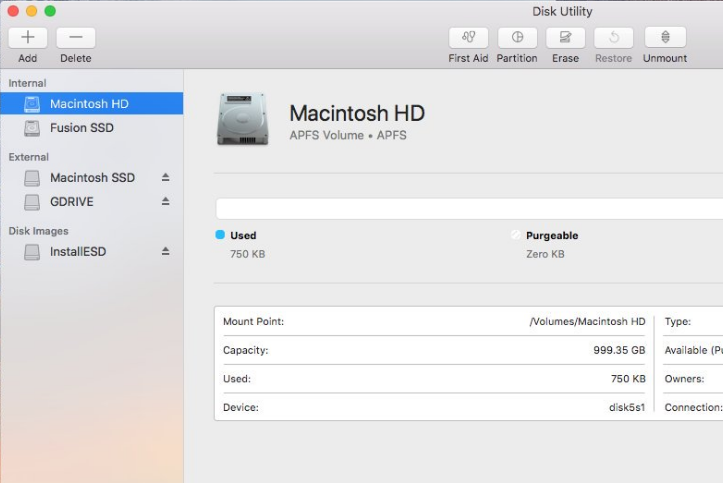The image size is (723, 483).
Task: Click the InstallESD sidebar disk icon
Action: [32, 252]
